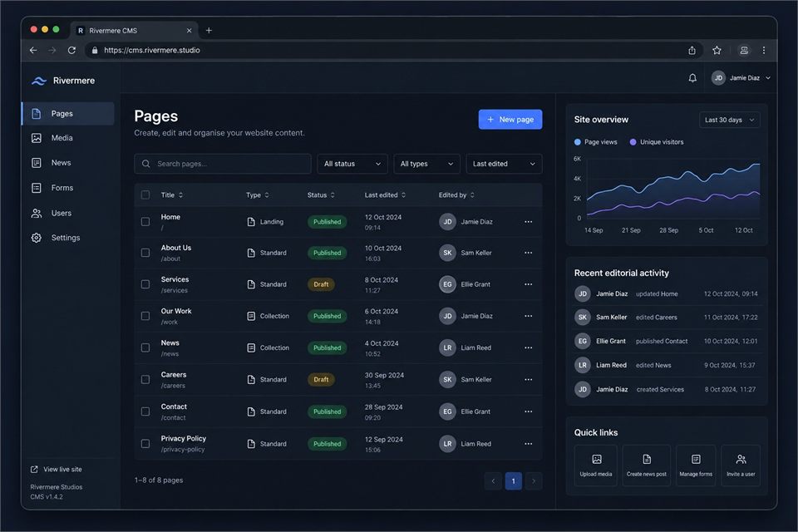The width and height of the screenshot is (798, 532).
Task: Click the Upload media quick link
Action: (595, 465)
